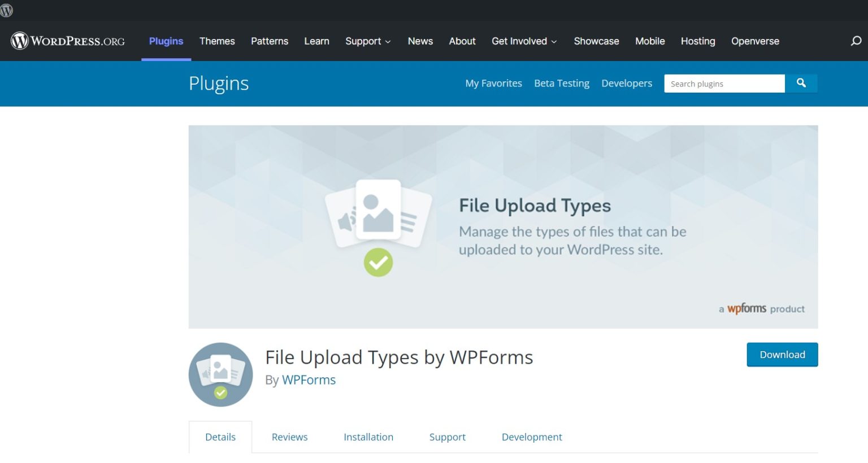Click the small W icon in the top bar
868x463 pixels.
pyautogui.click(x=7, y=10)
